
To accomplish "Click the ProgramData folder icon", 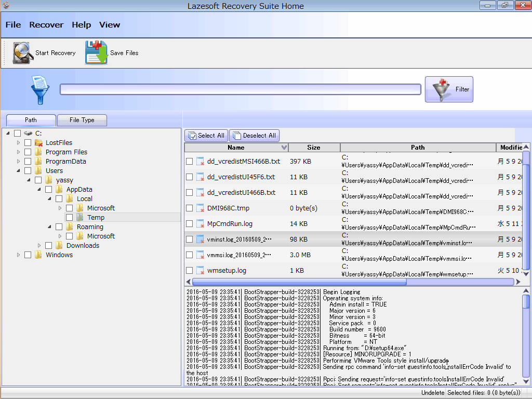I will pyautogui.click(x=38, y=162).
